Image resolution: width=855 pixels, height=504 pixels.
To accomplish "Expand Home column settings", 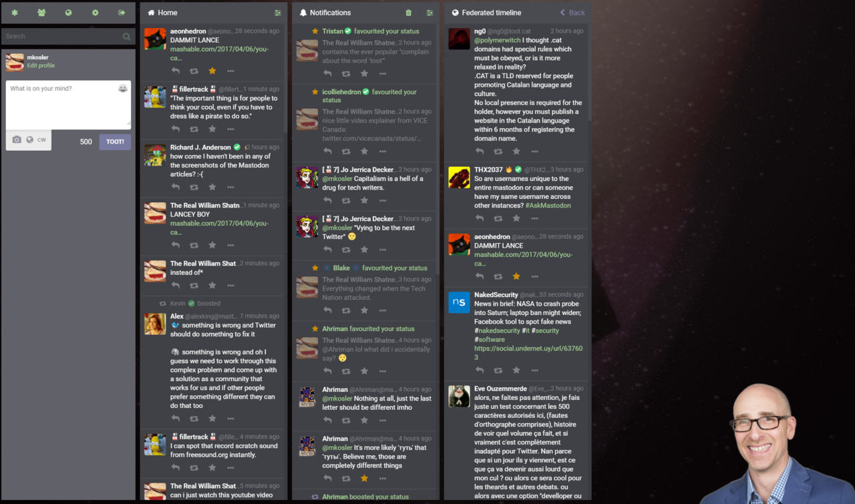I will coord(278,13).
